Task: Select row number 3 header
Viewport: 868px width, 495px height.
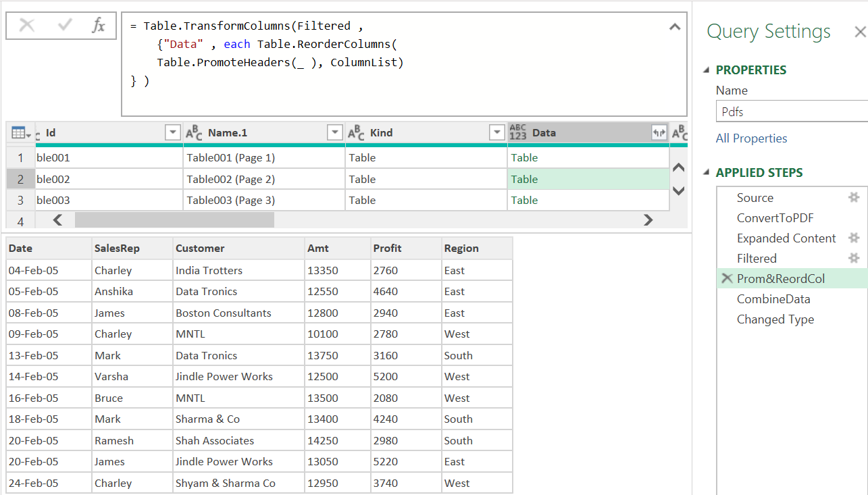Action: [20, 201]
